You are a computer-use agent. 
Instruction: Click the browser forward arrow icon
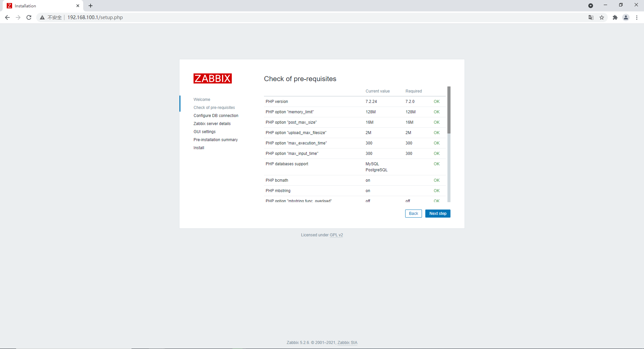18,17
